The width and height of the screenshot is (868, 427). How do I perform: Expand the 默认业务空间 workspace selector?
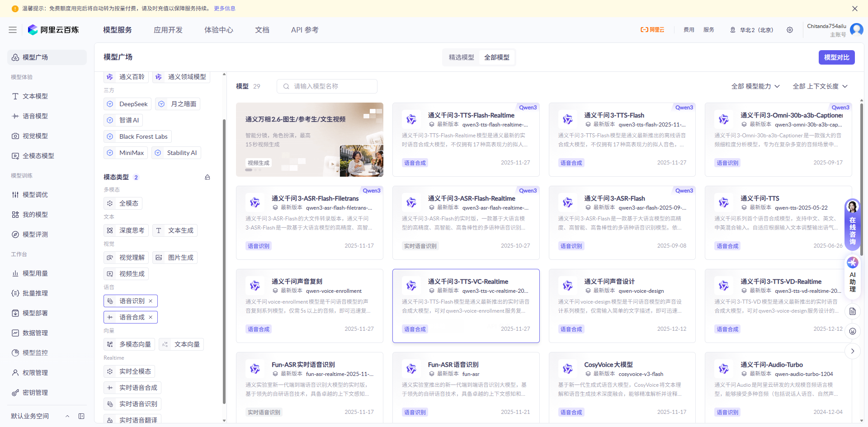[40, 416]
